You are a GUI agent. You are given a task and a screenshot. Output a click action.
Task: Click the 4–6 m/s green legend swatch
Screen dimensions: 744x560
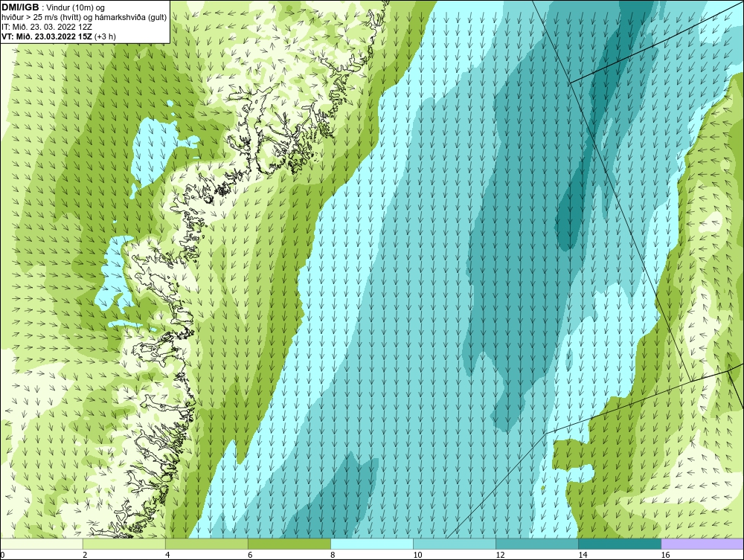tap(206, 544)
